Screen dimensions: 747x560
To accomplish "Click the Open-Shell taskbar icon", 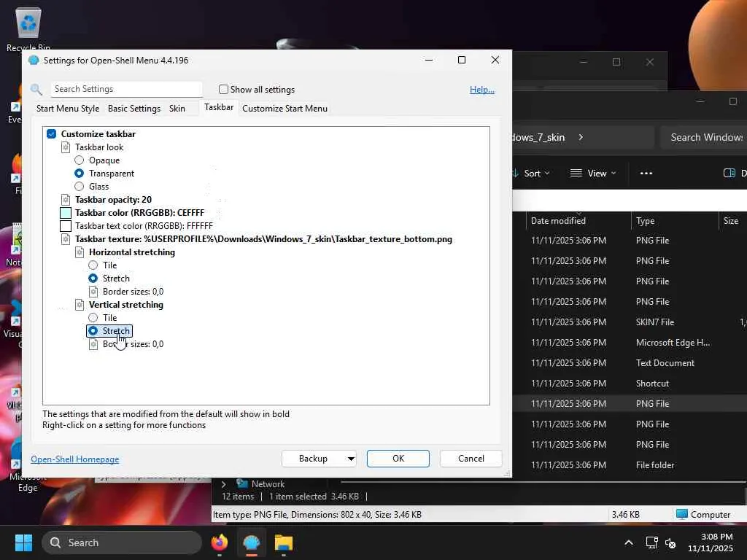I will [252, 542].
